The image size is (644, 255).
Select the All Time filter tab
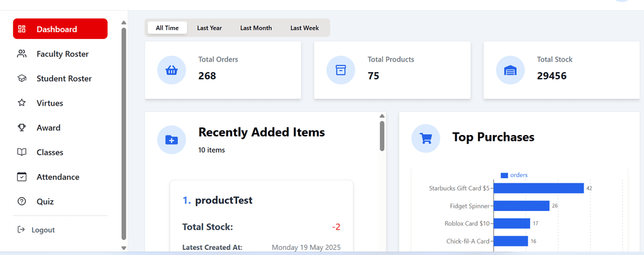pyautogui.click(x=167, y=28)
